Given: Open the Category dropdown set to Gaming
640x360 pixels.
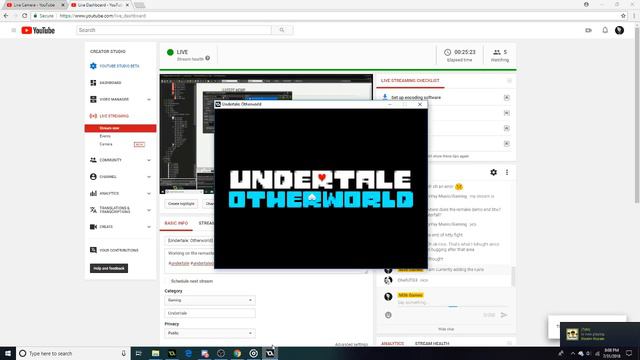Looking at the screenshot, I should click(210, 300).
